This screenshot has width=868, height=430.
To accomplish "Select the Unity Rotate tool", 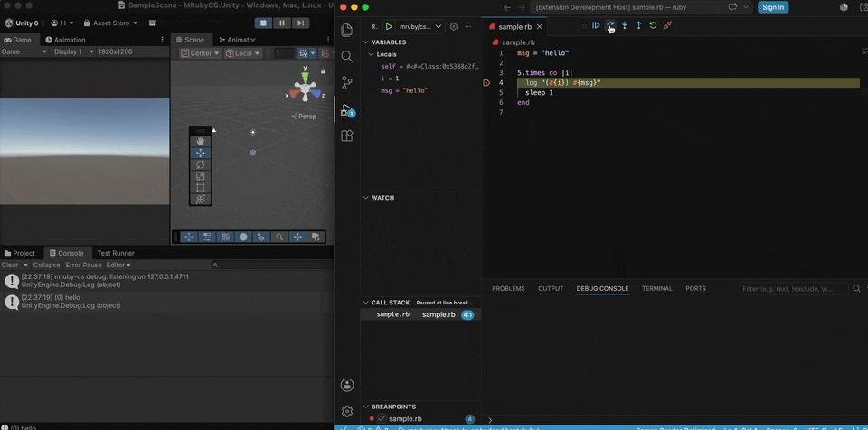I will 201,164.
